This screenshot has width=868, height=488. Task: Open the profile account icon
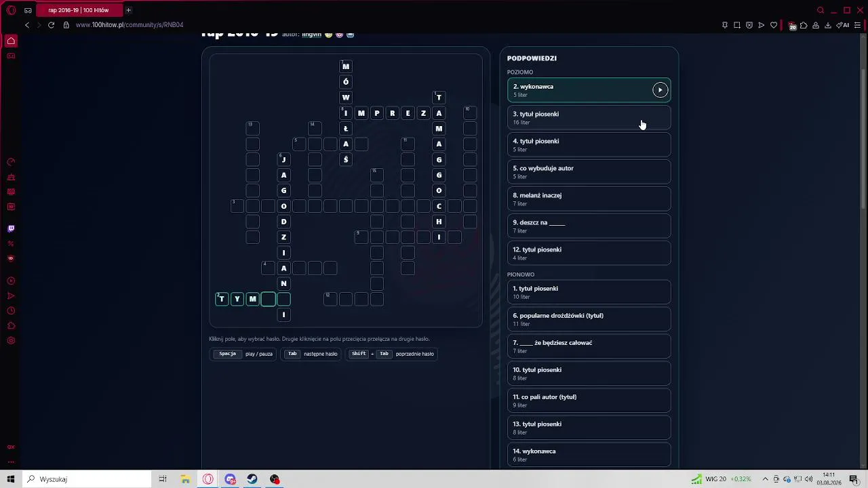click(x=816, y=25)
